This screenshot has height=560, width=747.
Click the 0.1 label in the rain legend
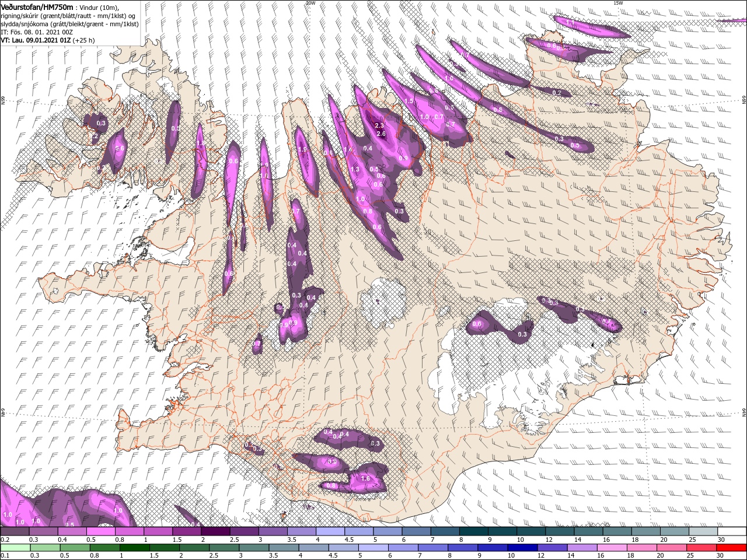point(4,555)
